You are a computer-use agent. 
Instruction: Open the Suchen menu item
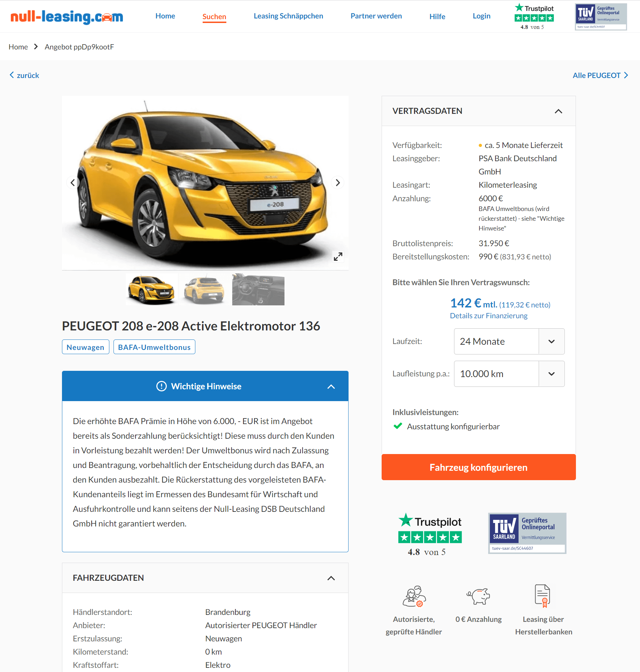pyautogui.click(x=214, y=17)
